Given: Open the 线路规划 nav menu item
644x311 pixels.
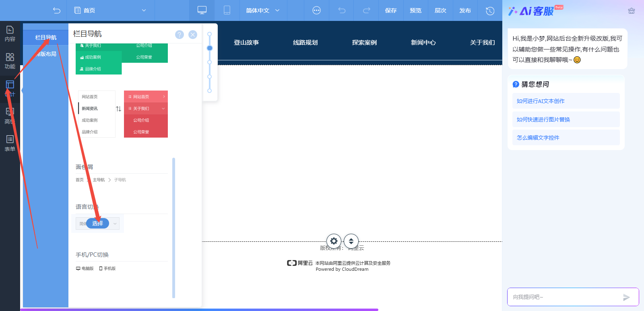Looking at the screenshot, I should click(x=305, y=43).
